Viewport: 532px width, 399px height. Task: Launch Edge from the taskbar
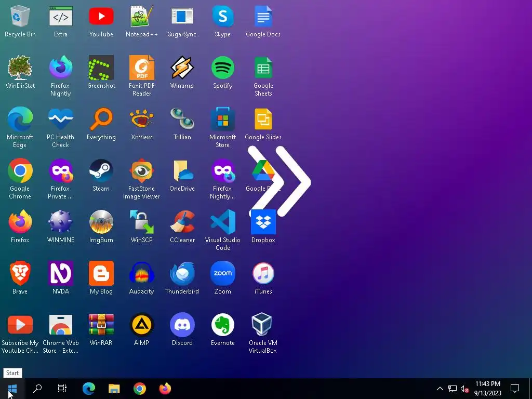point(88,389)
